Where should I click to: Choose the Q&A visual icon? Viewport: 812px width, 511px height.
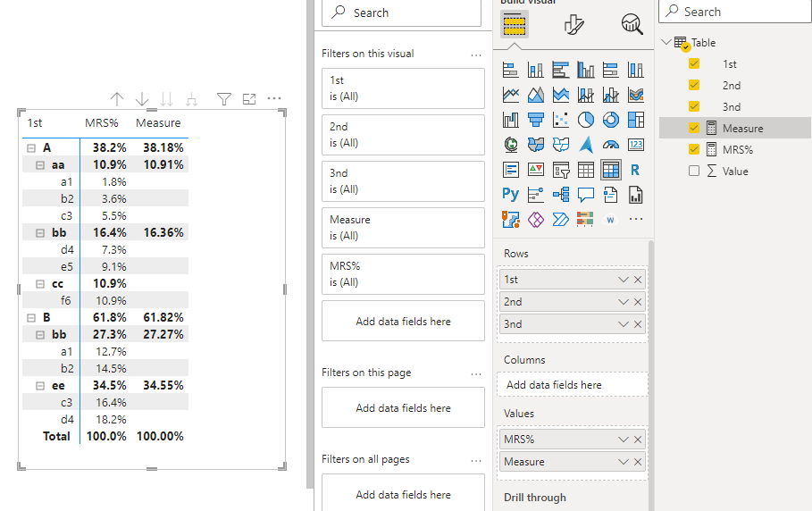point(586,195)
